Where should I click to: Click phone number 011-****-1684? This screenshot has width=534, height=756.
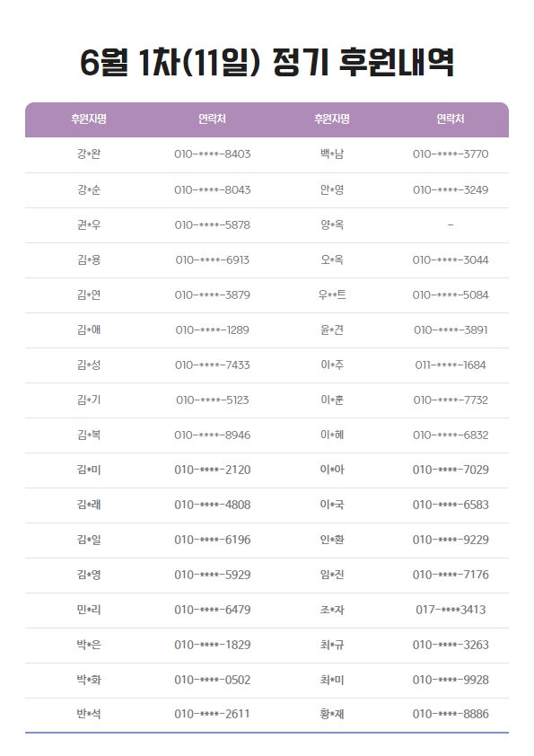[x=451, y=365]
